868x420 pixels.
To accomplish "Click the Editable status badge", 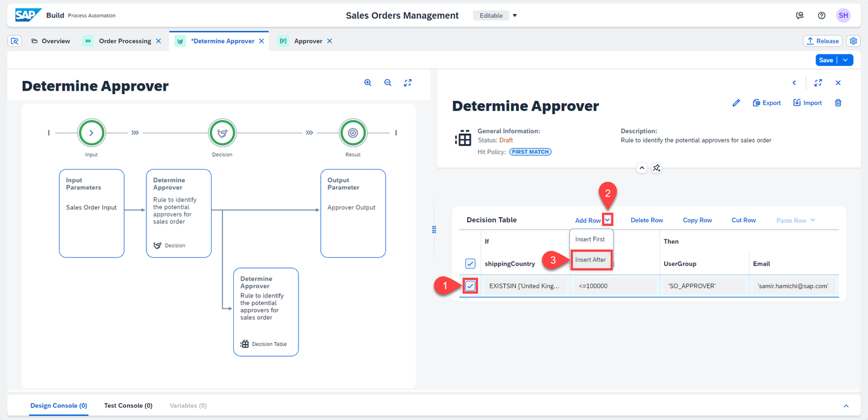I will click(x=491, y=16).
